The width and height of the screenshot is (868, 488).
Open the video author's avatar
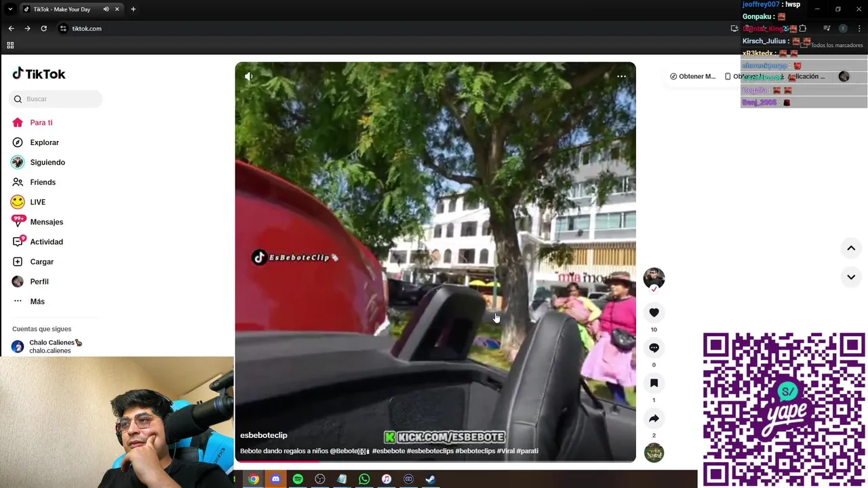(x=654, y=277)
